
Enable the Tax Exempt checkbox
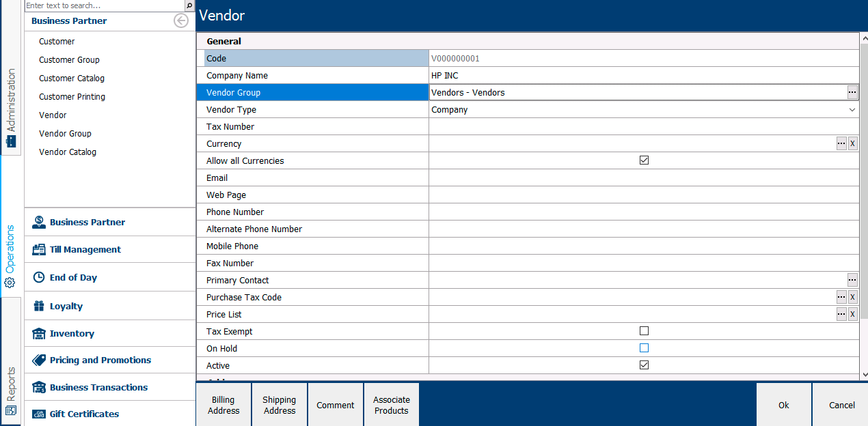coord(644,331)
